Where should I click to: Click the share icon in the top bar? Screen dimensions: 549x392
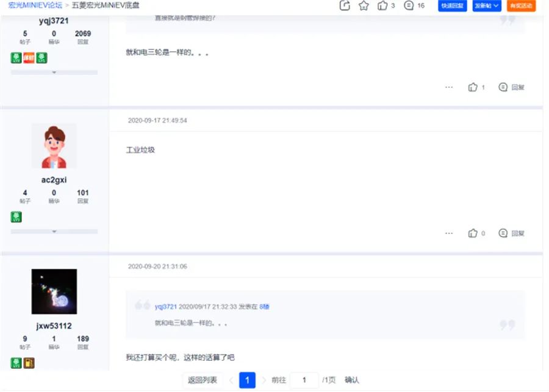[344, 5]
